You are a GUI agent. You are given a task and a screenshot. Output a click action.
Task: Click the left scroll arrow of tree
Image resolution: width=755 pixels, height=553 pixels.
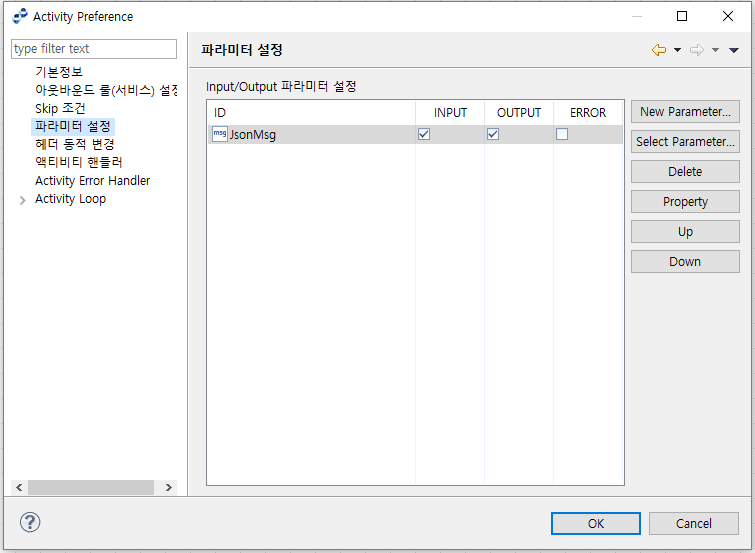click(19, 487)
